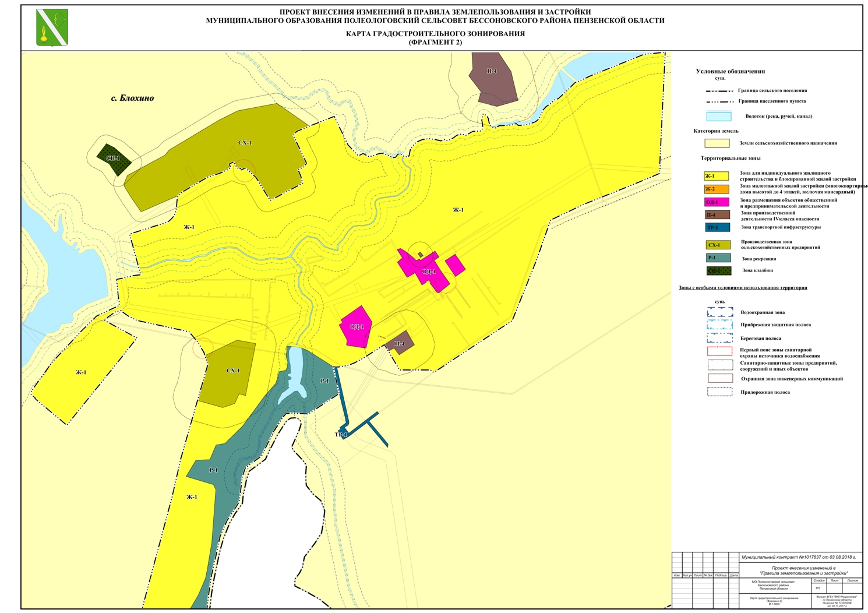
Task: Click the КАРТА ГРАДОСТРОИТЕЛЬНОГО ЗОНИРОВАНИЯ title
Action: [x=435, y=34]
